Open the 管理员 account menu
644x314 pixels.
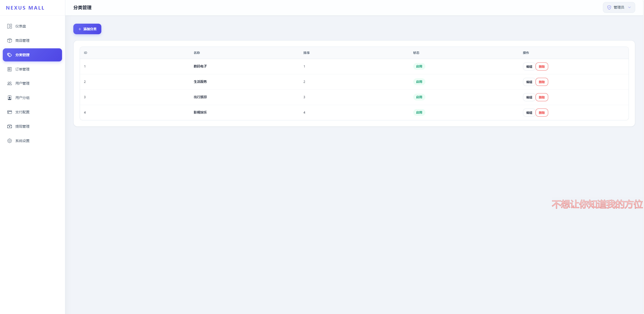[619, 8]
